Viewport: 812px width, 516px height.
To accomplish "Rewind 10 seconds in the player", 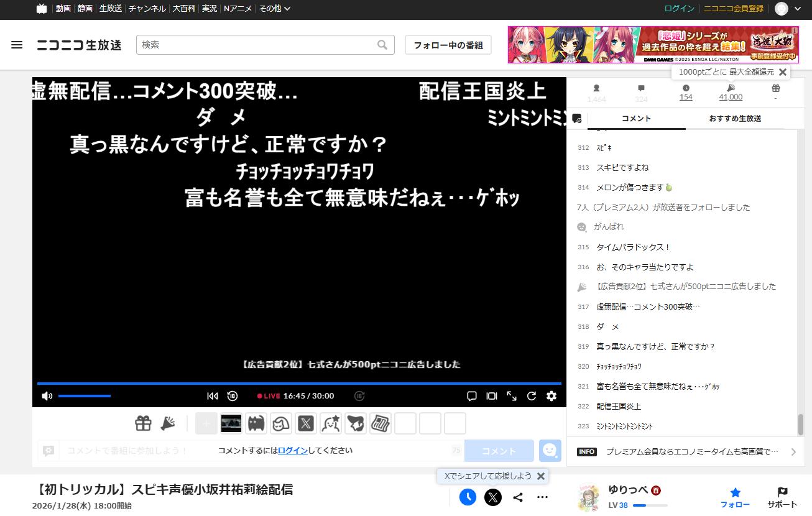I will [233, 396].
